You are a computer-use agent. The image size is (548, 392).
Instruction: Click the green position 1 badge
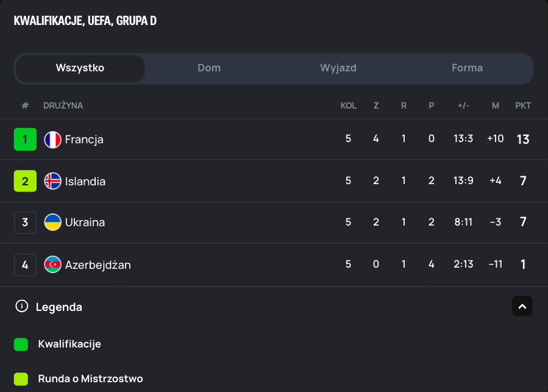pos(25,140)
